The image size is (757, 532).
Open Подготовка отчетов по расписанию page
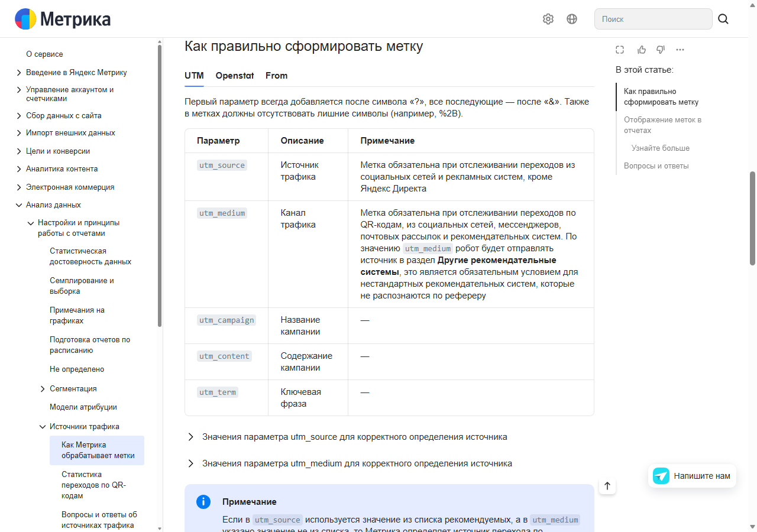point(90,345)
